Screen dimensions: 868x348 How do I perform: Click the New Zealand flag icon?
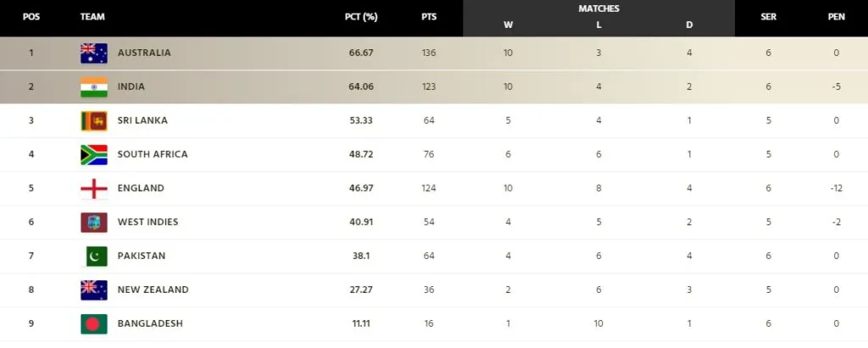point(94,289)
